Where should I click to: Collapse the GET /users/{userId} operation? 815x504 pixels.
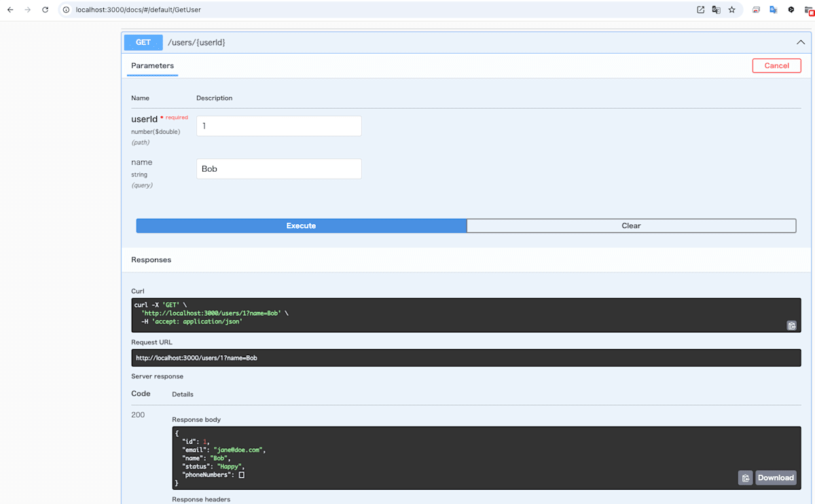pos(800,42)
